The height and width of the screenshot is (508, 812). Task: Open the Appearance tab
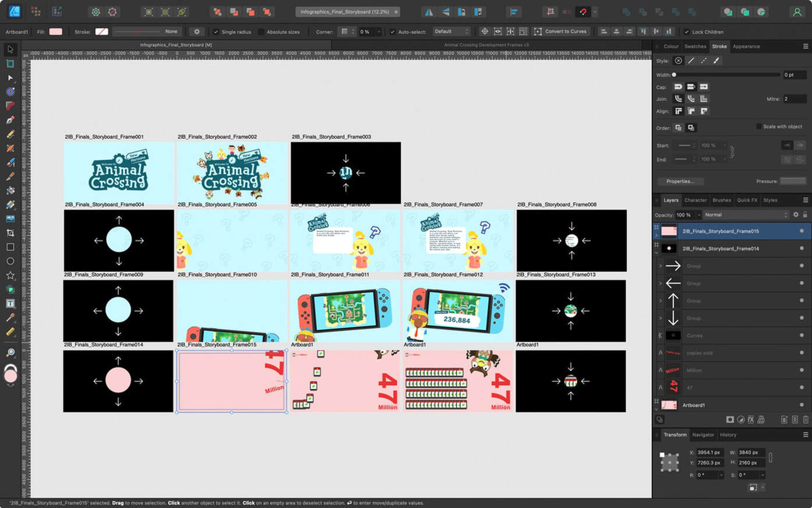[x=746, y=47]
